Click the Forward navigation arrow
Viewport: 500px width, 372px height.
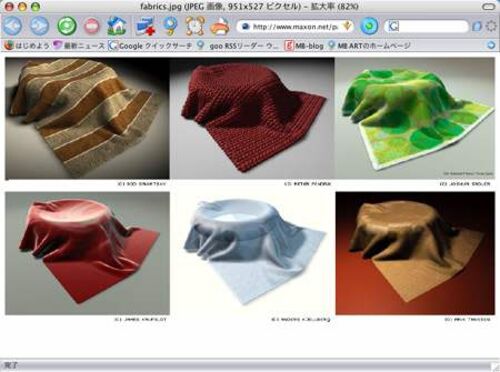coord(40,26)
